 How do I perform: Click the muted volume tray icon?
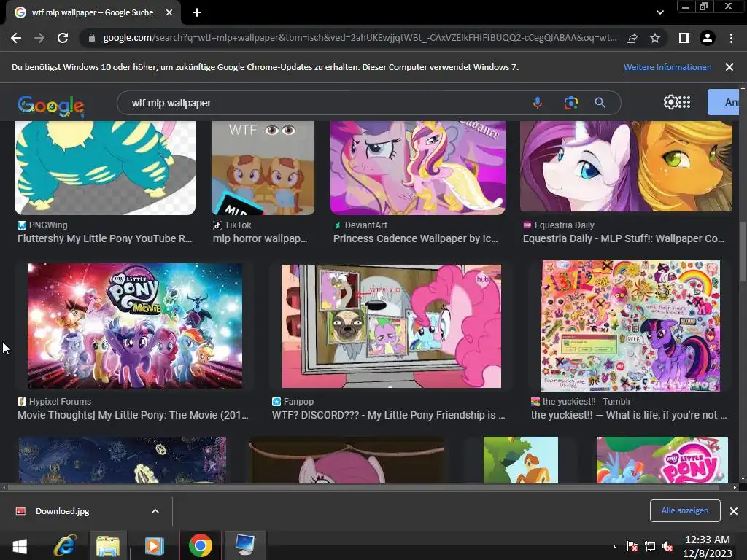[x=667, y=546]
